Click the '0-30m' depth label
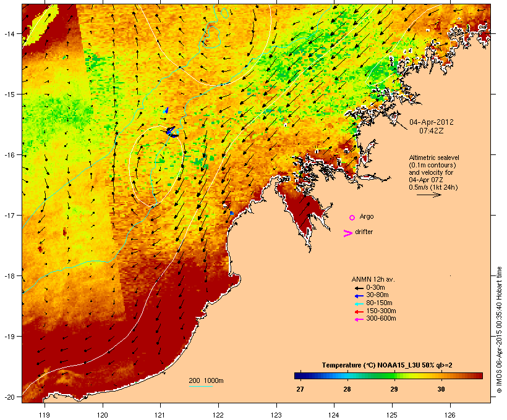The height and width of the screenshot is (420, 507). (375, 288)
